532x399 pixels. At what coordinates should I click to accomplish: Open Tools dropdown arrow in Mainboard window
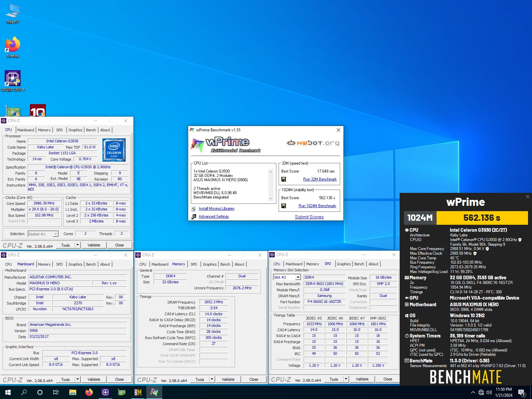tap(78, 379)
